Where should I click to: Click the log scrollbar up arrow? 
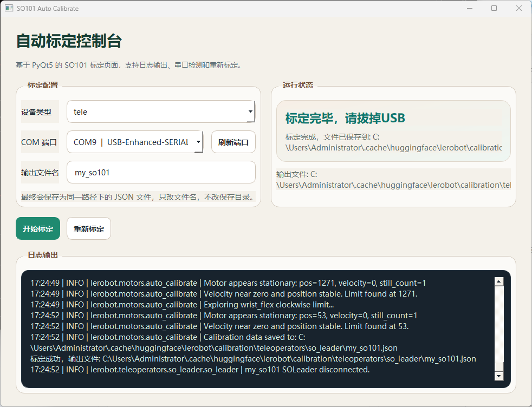click(499, 281)
